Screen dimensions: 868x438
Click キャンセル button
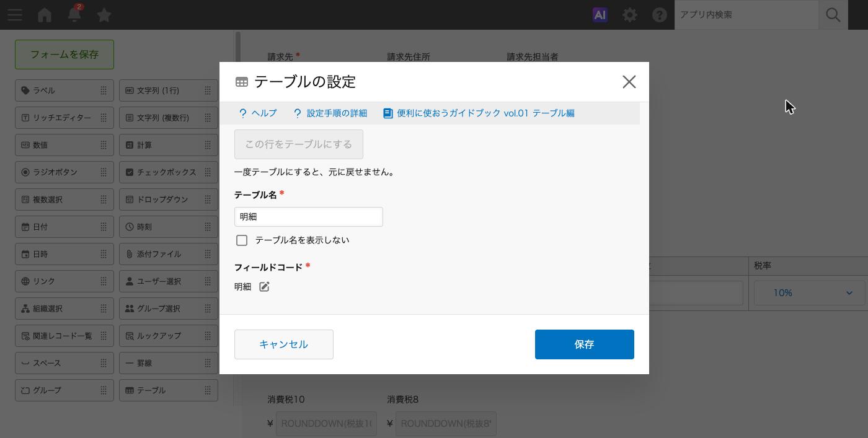[284, 344]
